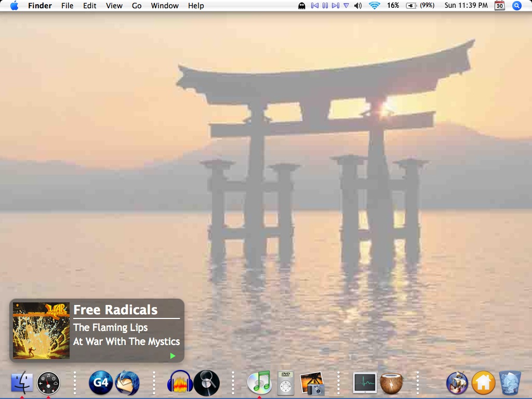This screenshot has width=532, height=399.
Task: Open the Trash in the dock
Action: pos(510,383)
